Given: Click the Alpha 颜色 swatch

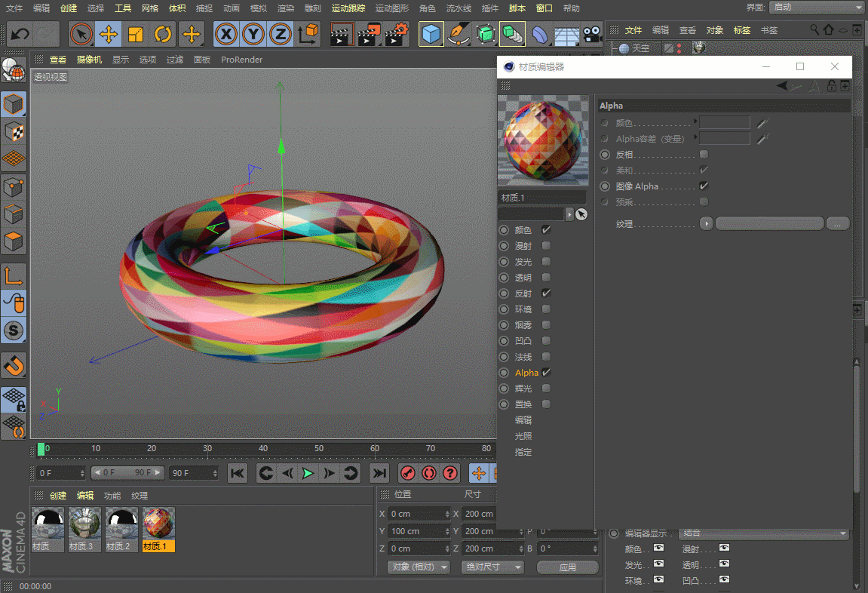Looking at the screenshot, I should coord(724,122).
